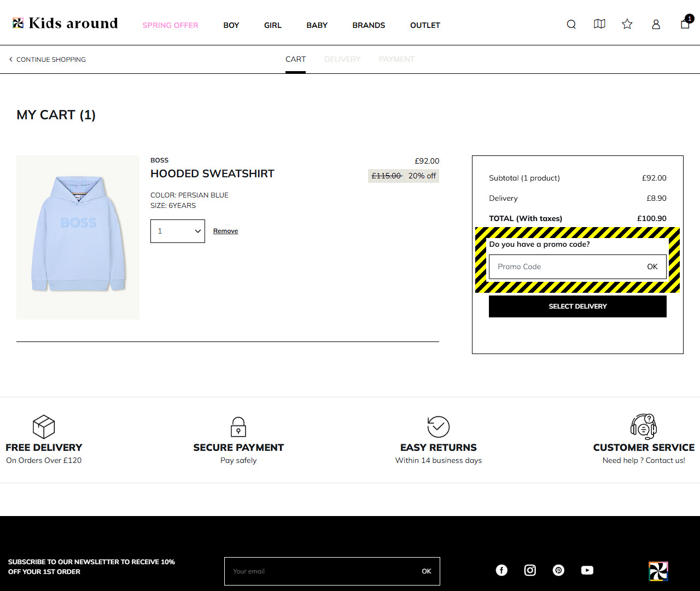Click the blue BOSS hoodie thumbnail
Viewport: 700px width, 591px height.
click(78, 237)
